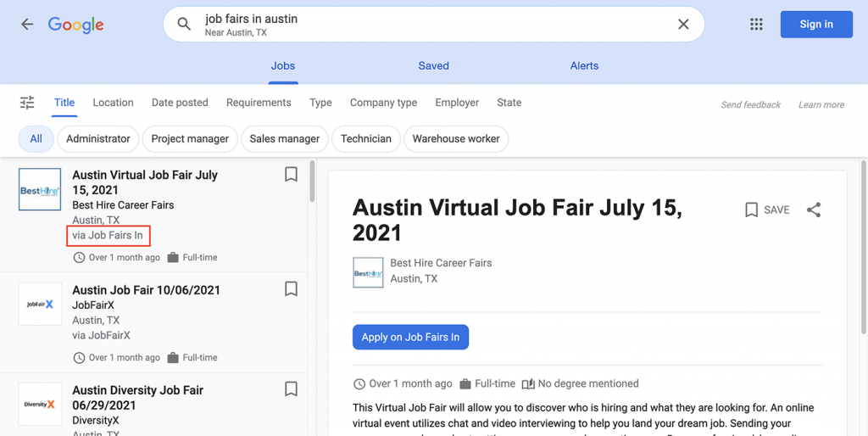The image size is (868, 436).
Task: Click BestHire logo in job details panel
Action: pyautogui.click(x=368, y=272)
